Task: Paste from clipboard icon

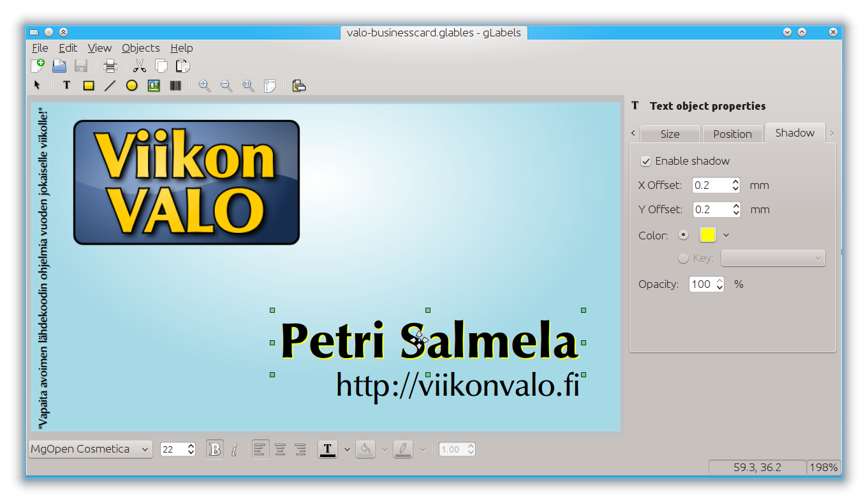Action: 183,65
